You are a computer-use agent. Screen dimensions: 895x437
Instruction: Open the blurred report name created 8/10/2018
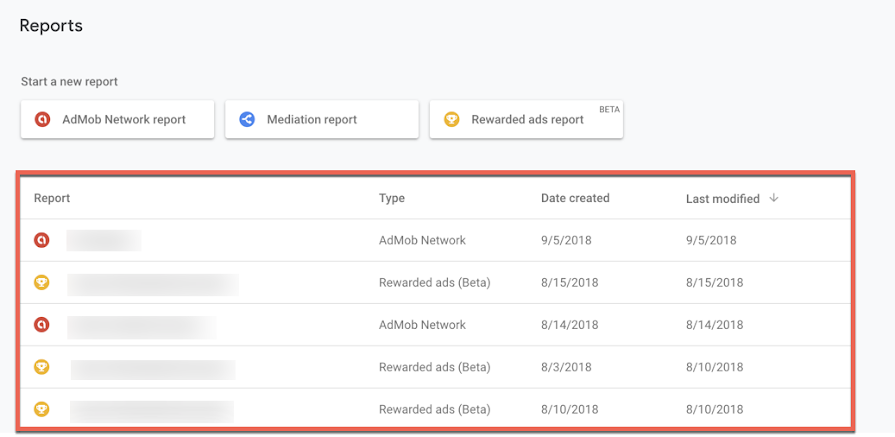point(152,411)
